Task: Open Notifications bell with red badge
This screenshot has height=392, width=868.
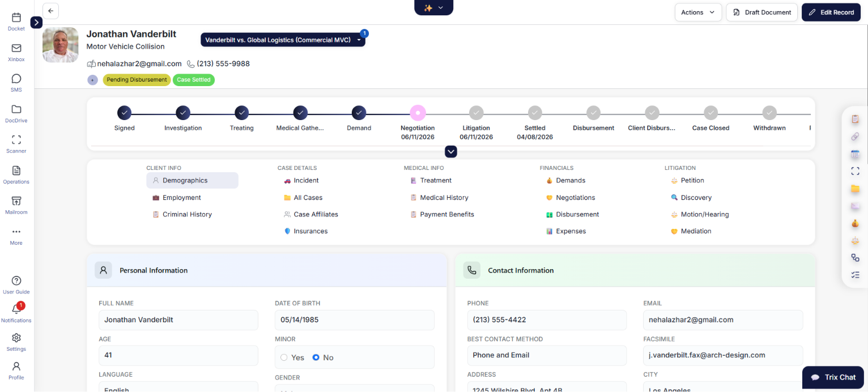Action: point(16,313)
